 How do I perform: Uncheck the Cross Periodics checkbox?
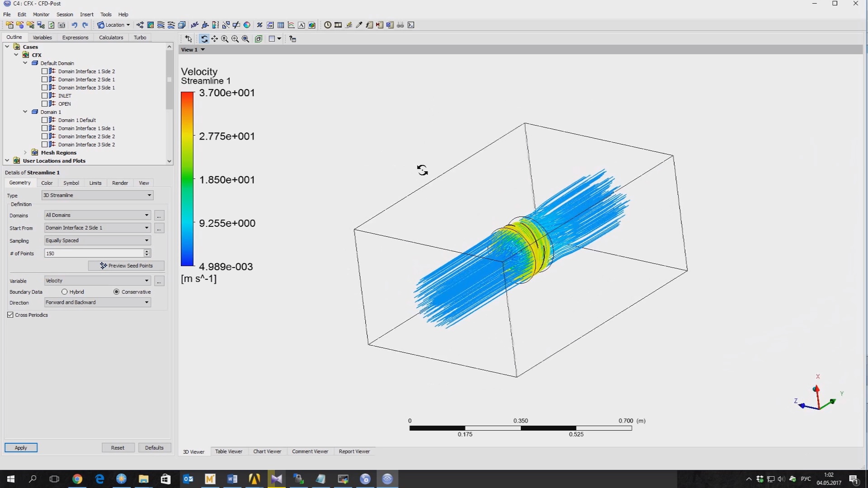click(x=10, y=315)
